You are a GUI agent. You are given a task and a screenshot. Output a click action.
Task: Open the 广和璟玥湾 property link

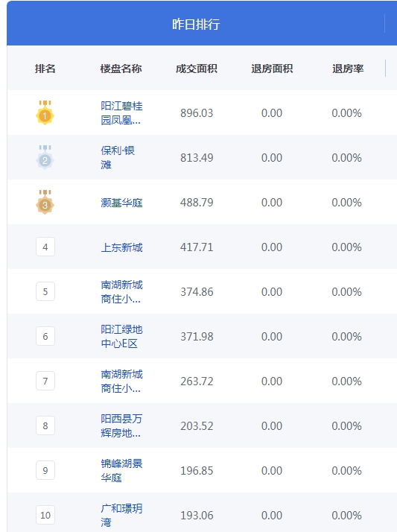coord(121,515)
